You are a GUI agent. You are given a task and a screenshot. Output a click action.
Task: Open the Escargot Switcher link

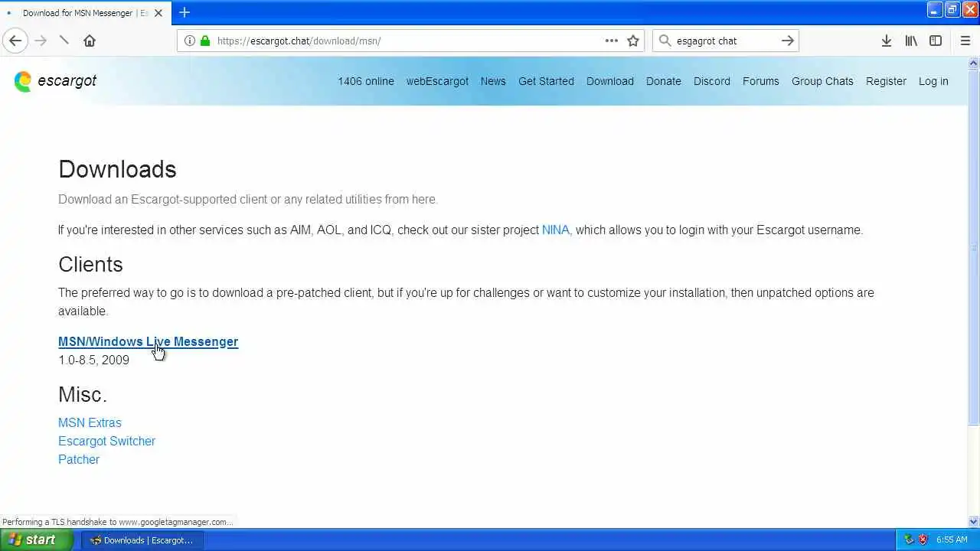106,441
